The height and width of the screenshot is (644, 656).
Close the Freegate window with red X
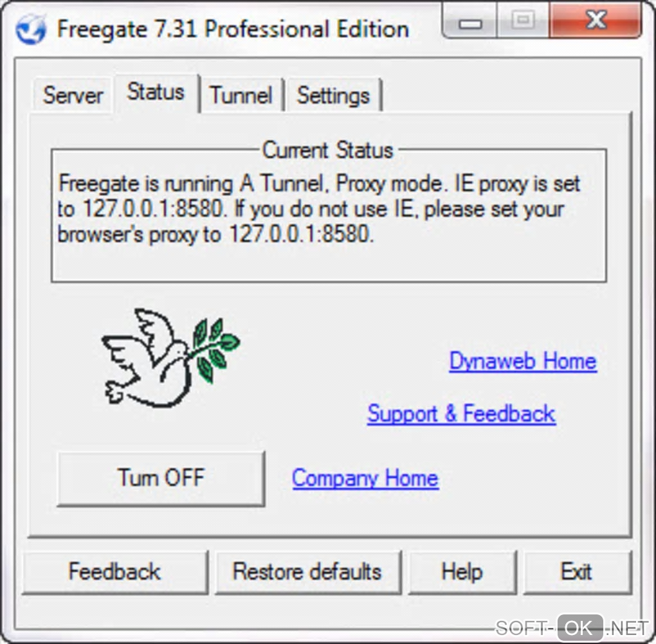(596, 21)
